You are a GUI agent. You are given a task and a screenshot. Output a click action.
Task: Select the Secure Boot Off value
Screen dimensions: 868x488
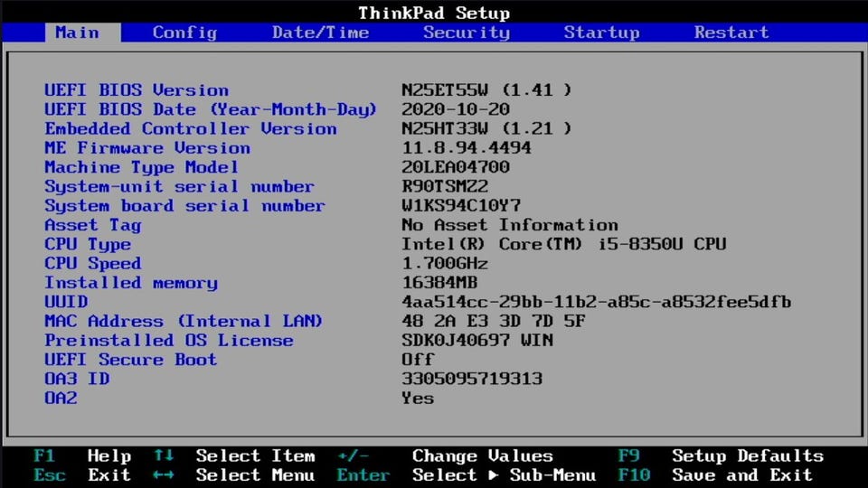click(x=418, y=360)
